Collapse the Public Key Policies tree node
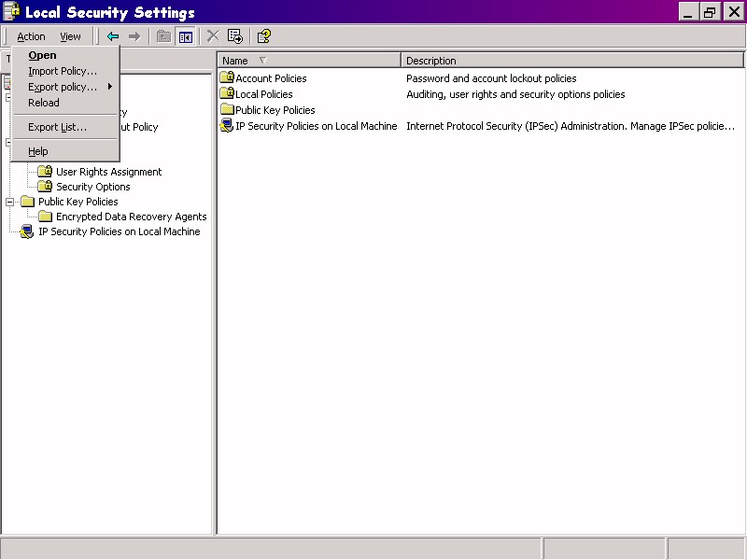The height and width of the screenshot is (560, 747). [10, 202]
